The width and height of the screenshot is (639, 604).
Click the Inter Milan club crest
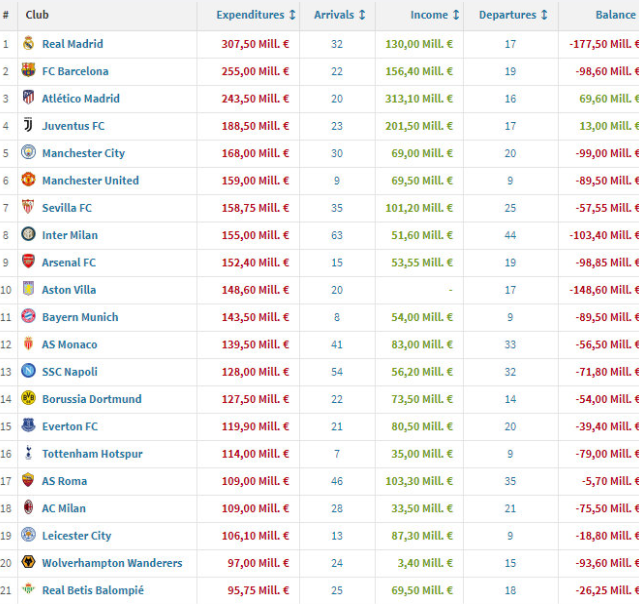tap(28, 234)
